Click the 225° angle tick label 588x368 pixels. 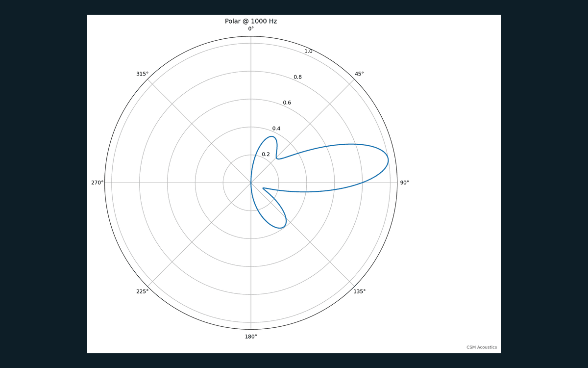click(142, 291)
